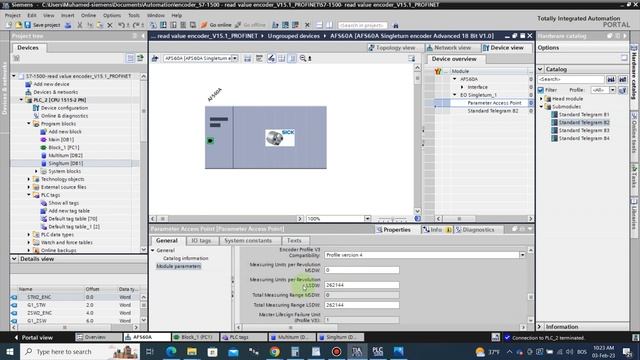Open the Online menu
640x360 pixels.
tap(88, 15)
